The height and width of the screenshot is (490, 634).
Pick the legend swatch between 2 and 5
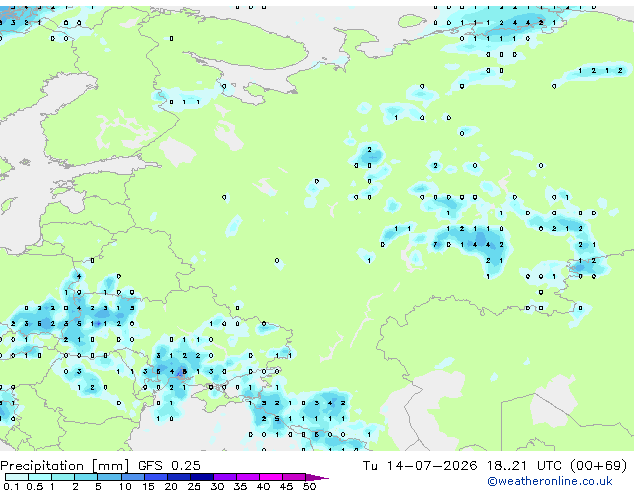[86, 477]
